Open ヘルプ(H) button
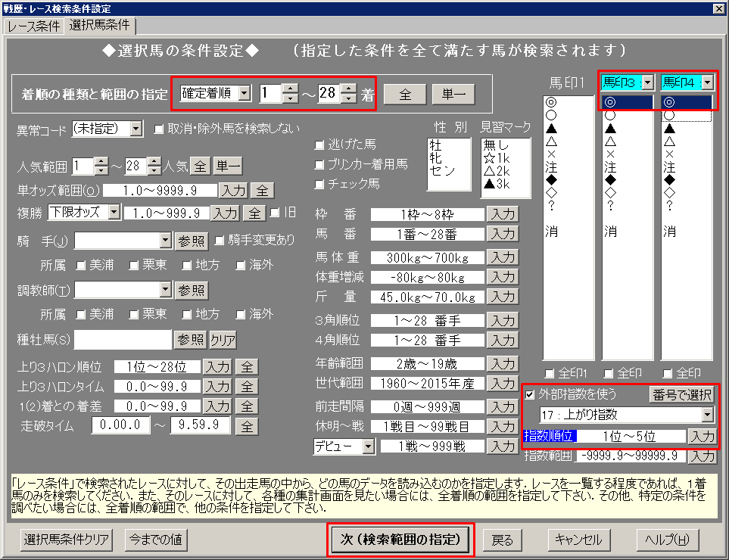This screenshot has width=729, height=560. click(x=667, y=540)
